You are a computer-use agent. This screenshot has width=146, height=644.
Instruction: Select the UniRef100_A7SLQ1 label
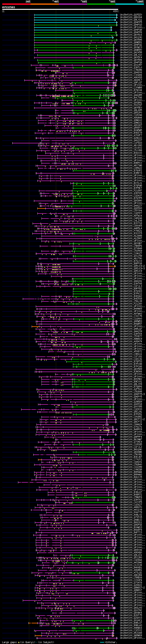131,572
